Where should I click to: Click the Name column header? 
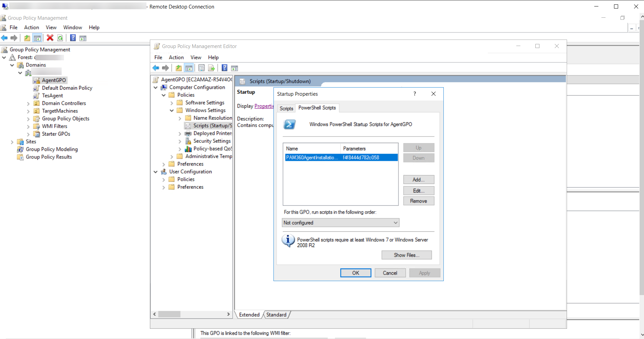[312, 149]
